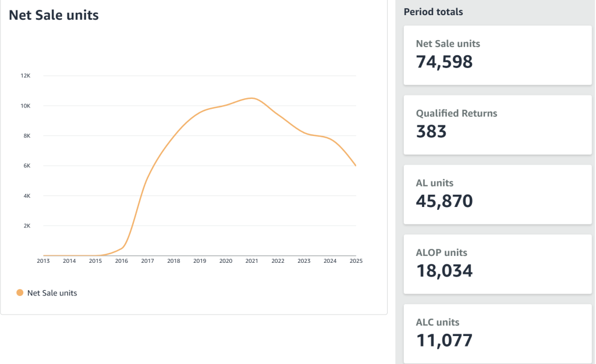Select the 2021 x-axis label
The height and width of the screenshot is (364, 596).
tap(251, 261)
